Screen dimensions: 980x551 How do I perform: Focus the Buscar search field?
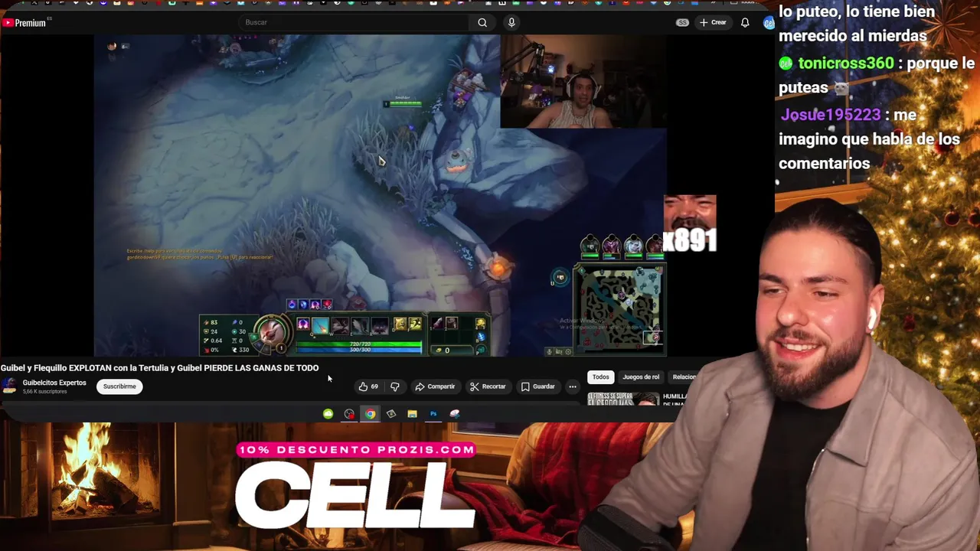coord(354,22)
